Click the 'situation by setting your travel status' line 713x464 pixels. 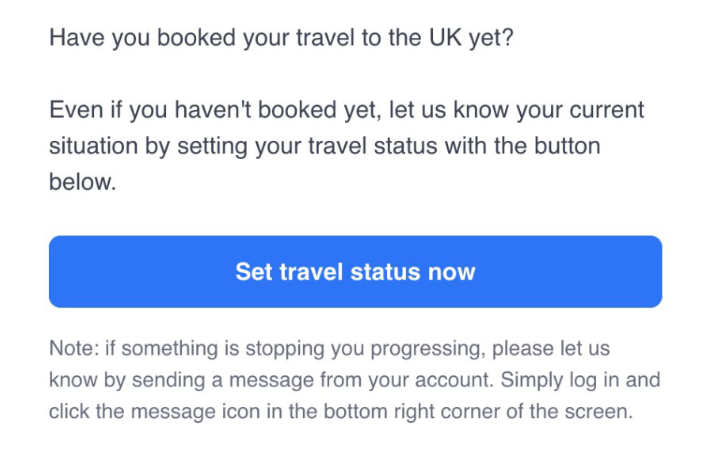pyautogui.click(x=325, y=147)
